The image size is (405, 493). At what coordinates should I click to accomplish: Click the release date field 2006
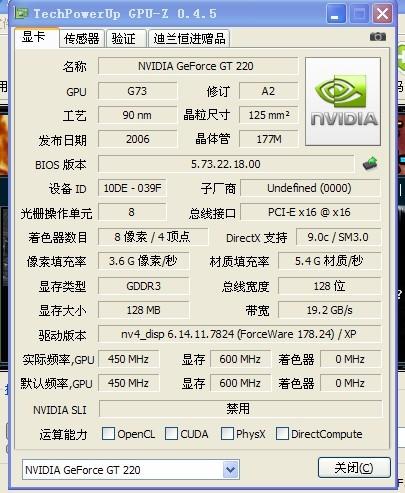point(137,139)
